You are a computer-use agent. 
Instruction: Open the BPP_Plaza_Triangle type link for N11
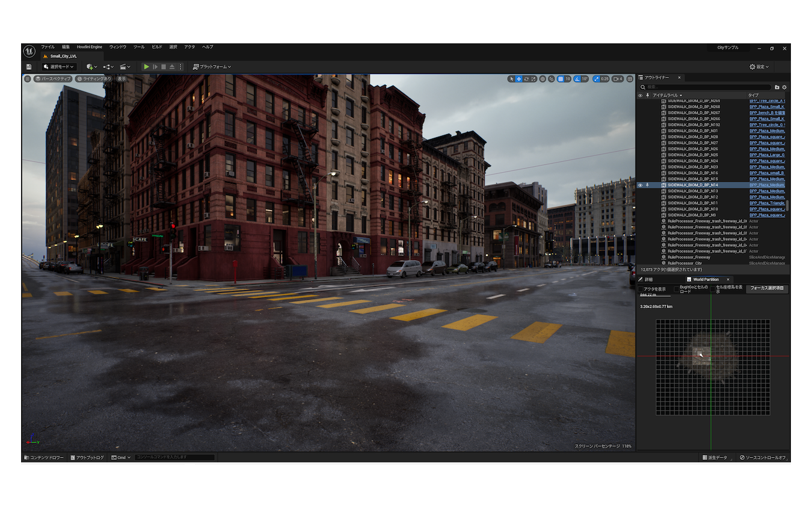pos(767,203)
